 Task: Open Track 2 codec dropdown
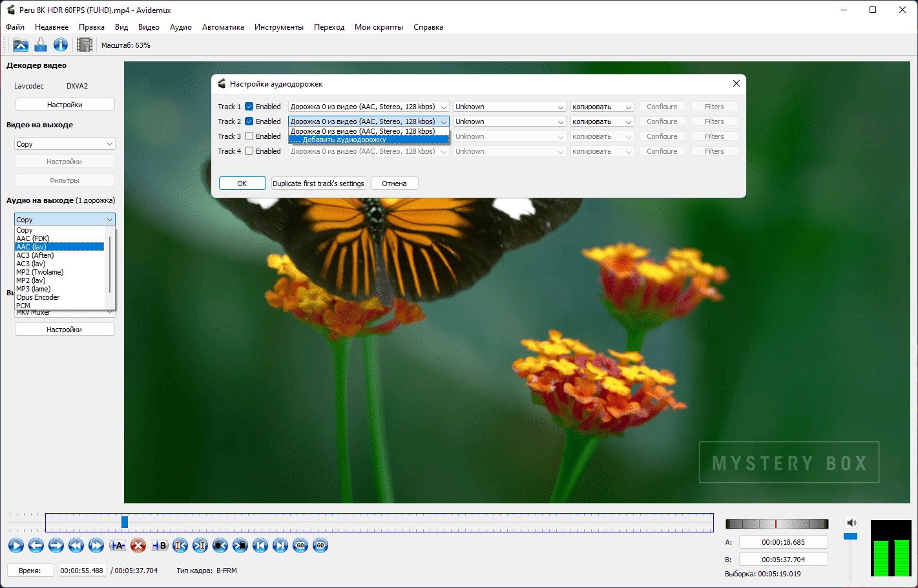602,121
